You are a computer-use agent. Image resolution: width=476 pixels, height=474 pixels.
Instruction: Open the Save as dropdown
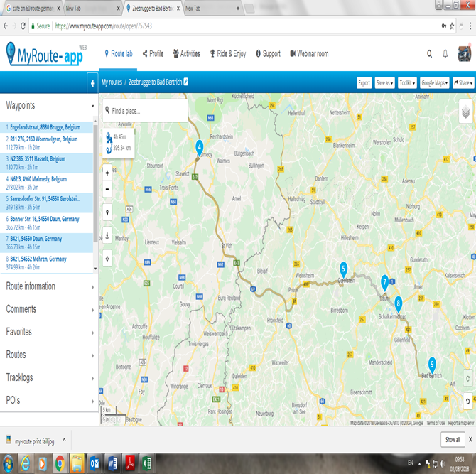(x=384, y=82)
